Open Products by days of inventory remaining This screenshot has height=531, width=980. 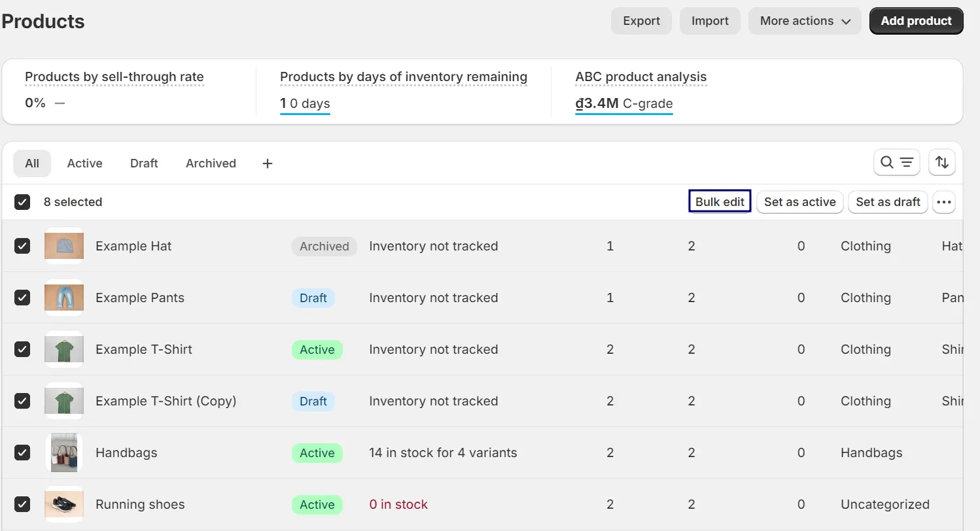pyautogui.click(x=404, y=77)
